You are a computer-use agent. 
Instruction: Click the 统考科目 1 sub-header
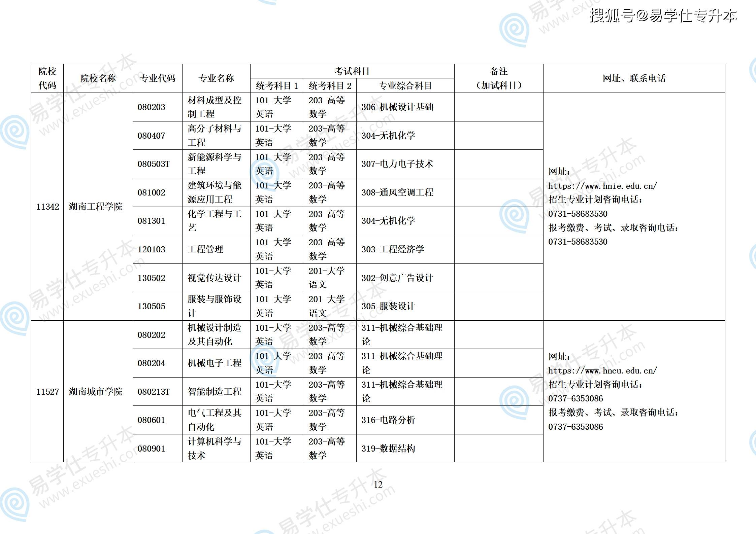click(277, 86)
